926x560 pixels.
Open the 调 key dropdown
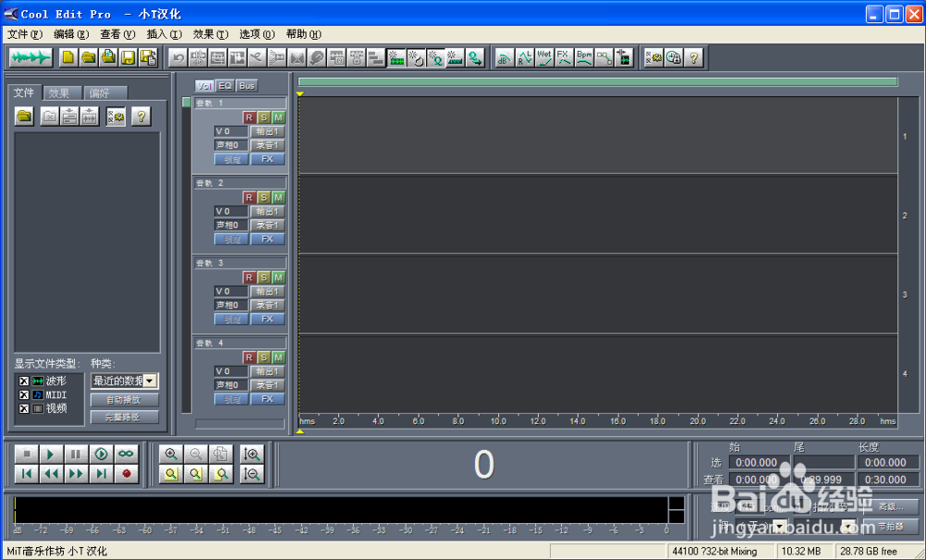tap(780, 525)
